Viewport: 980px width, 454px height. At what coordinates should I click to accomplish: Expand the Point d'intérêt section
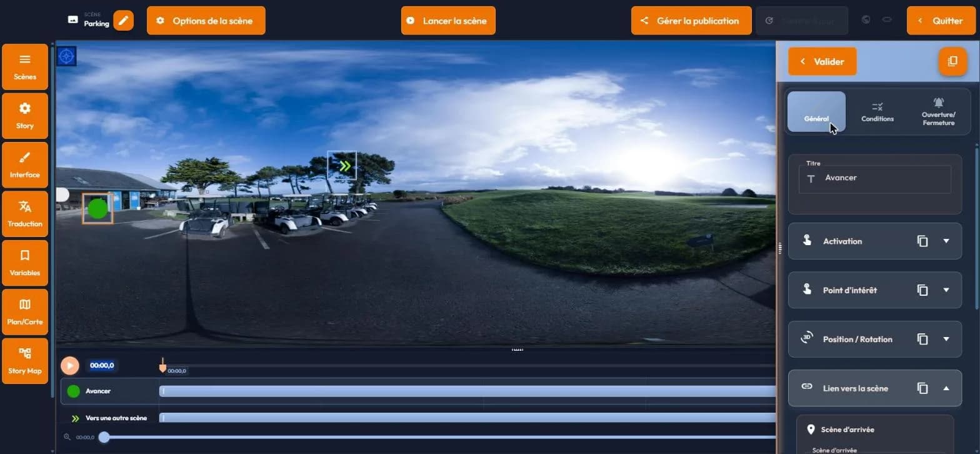[x=946, y=290]
